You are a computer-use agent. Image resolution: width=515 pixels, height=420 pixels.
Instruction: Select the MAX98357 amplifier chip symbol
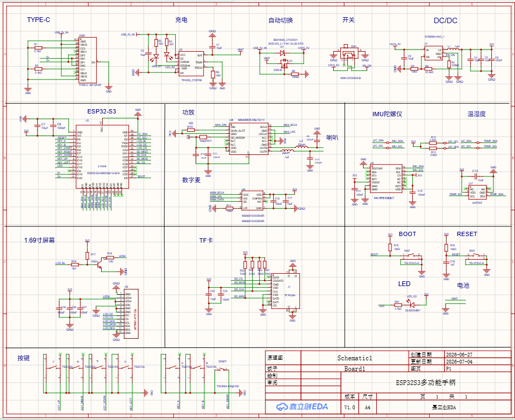(x=249, y=139)
